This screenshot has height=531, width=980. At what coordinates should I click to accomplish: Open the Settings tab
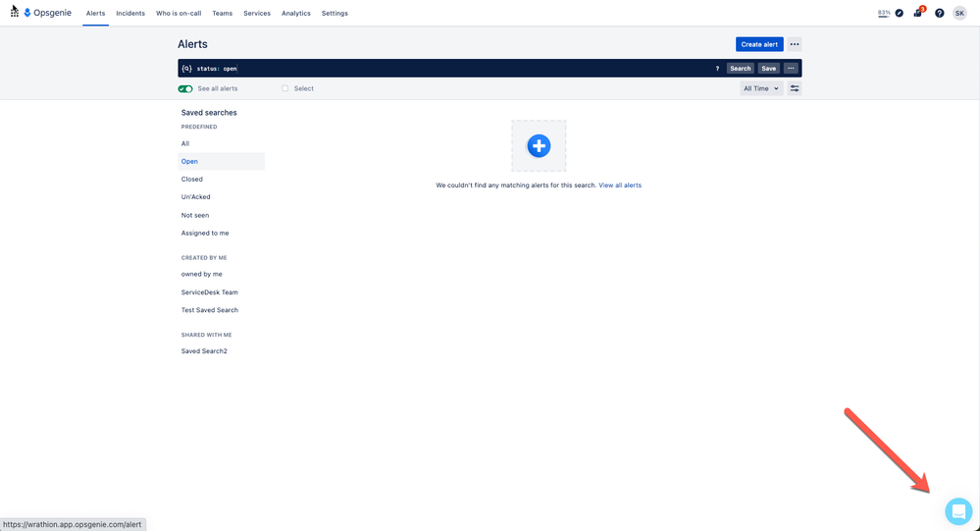[335, 13]
